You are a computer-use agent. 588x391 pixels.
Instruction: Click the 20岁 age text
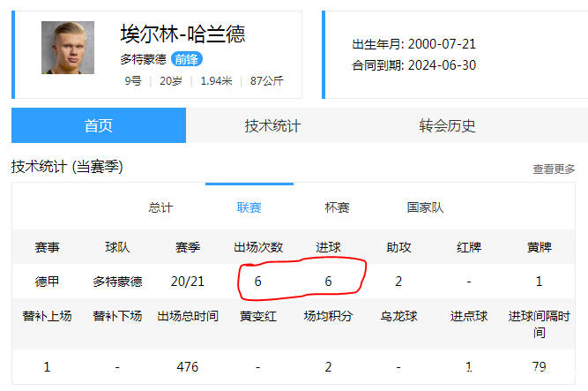click(x=171, y=80)
